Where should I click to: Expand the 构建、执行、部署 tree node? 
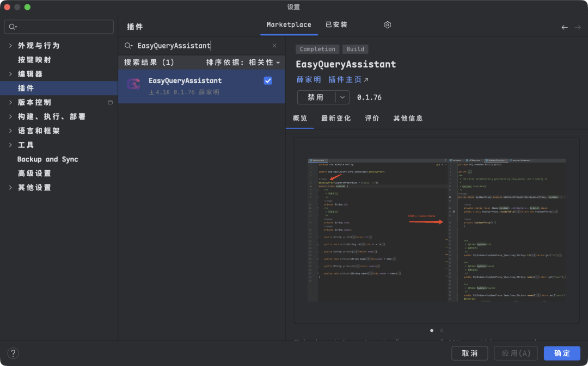pos(10,116)
